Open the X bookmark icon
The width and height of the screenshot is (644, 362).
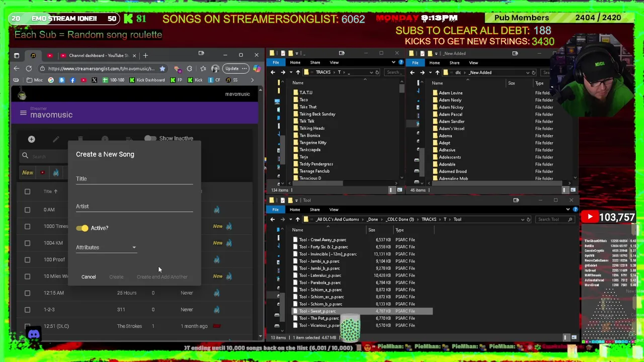(94, 80)
